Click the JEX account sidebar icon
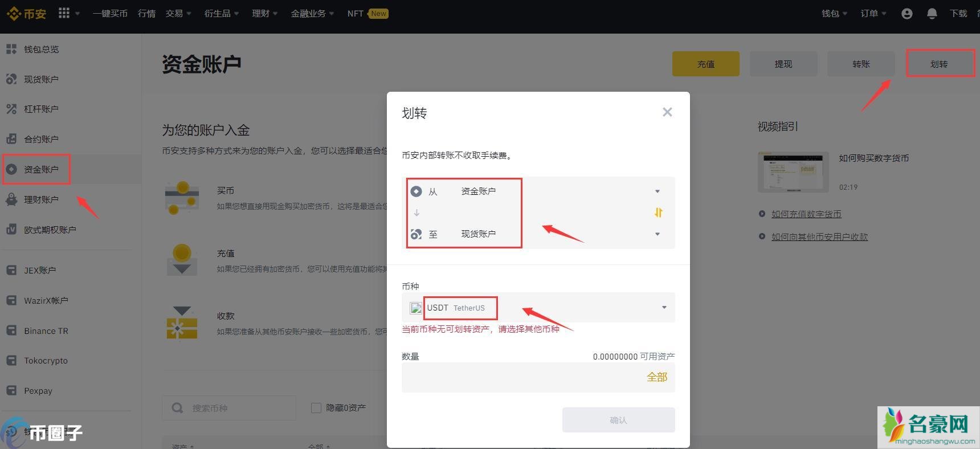 click(11, 270)
